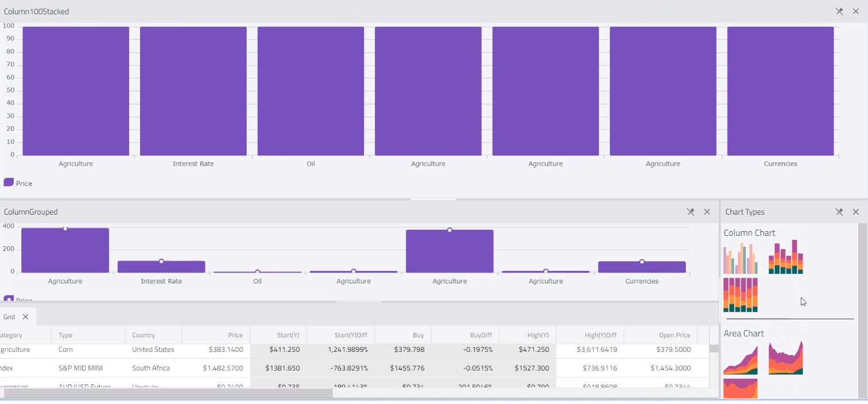Viewport: 868px width, 404px height.
Task: Close the Chart Types panel
Action: (855, 212)
